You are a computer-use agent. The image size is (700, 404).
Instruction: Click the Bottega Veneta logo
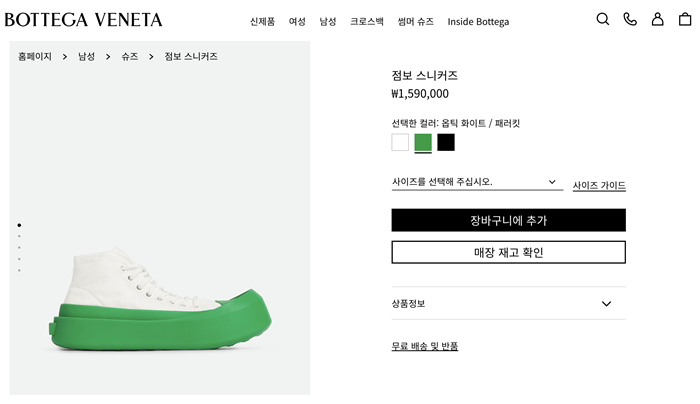point(83,20)
